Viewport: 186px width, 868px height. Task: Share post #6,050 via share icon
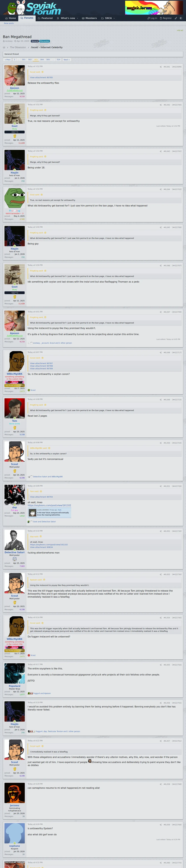(160, 443)
